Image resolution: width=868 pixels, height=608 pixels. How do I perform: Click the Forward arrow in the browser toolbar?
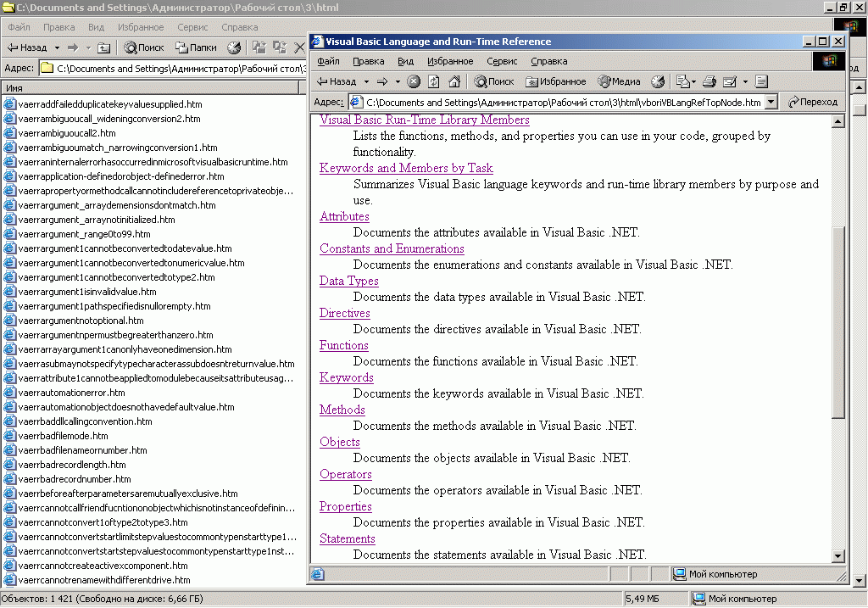click(x=382, y=81)
